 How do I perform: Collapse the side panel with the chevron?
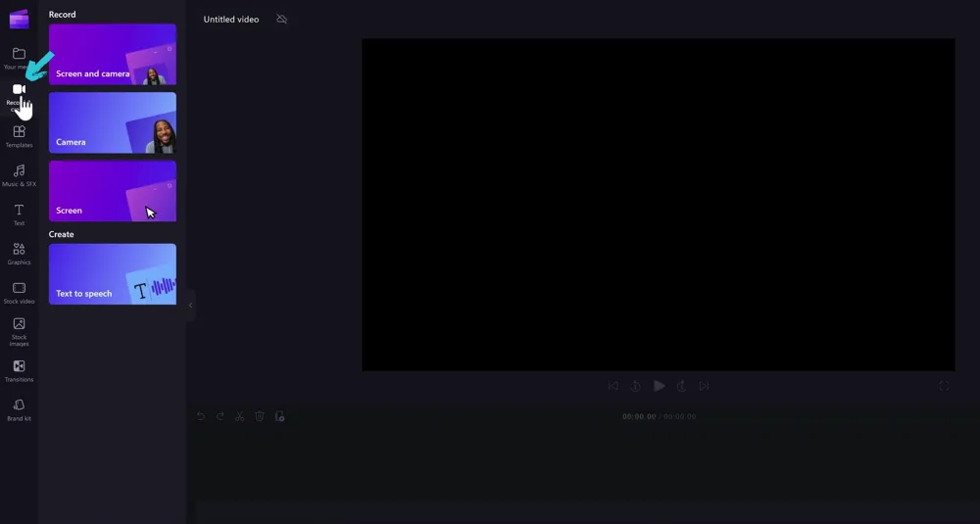pos(190,306)
